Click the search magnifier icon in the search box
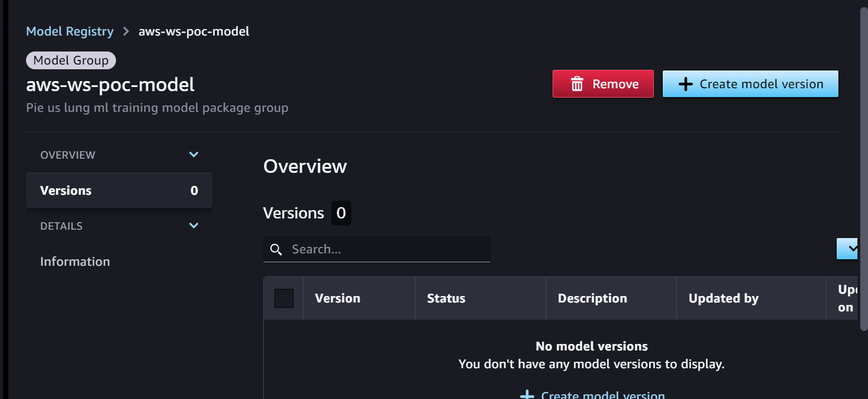868x399 pixels. [276, 249]
